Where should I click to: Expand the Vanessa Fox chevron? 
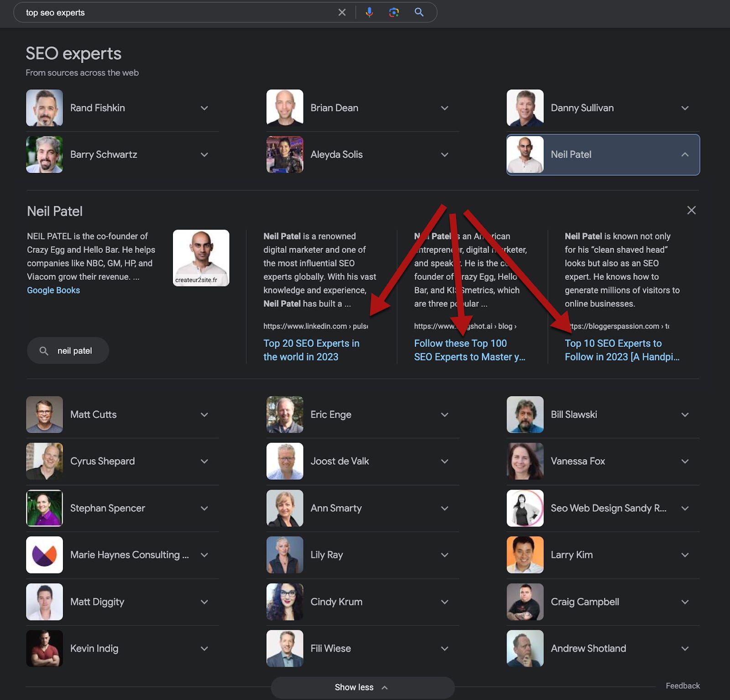point(685,461)
